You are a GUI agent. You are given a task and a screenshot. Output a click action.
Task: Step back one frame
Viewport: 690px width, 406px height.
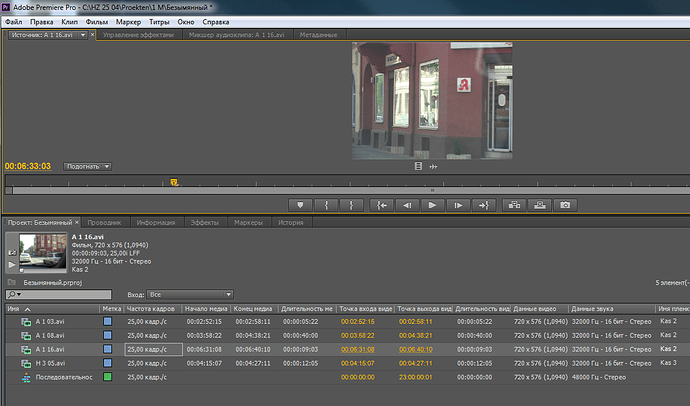click(x=407, y=205)
